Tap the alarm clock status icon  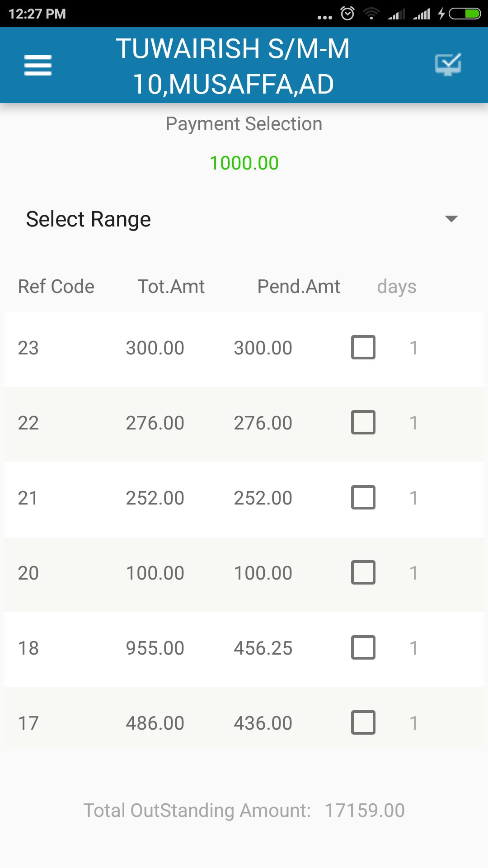(x=347, y=14)
